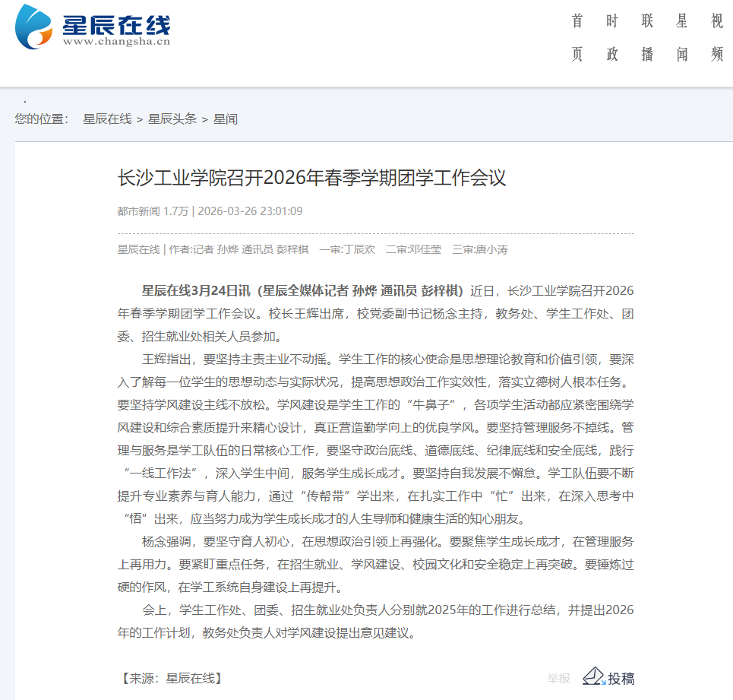Click the 星闻 breadcrumb link
The image size is (733, 700).
coord(226,119)
